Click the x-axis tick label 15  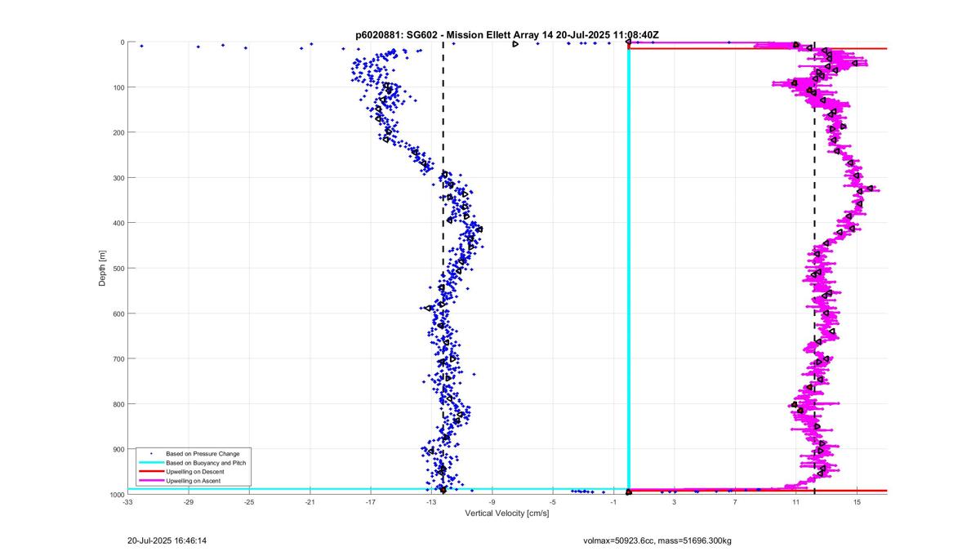857,502
